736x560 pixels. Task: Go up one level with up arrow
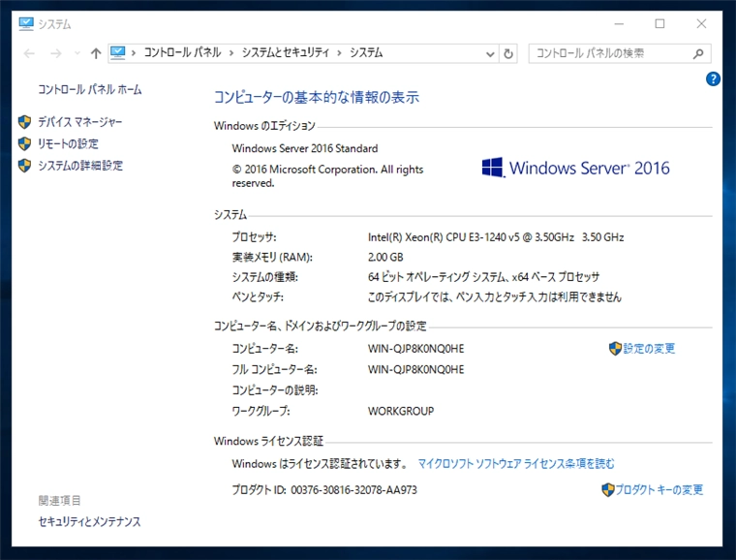pos(96,53)
